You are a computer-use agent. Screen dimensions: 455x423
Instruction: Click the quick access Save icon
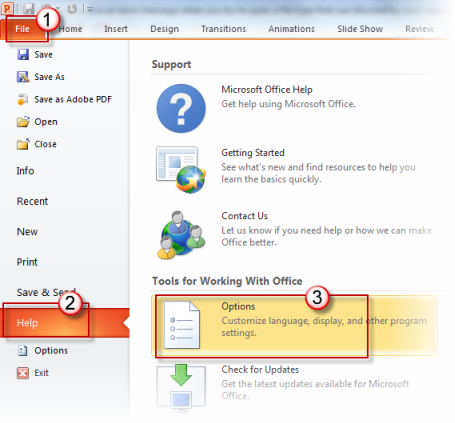(29, 9)
